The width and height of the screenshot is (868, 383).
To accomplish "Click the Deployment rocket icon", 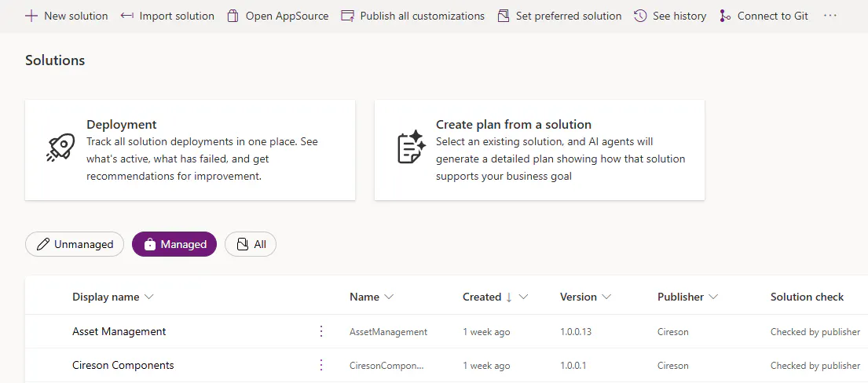I will pos(61,148).
